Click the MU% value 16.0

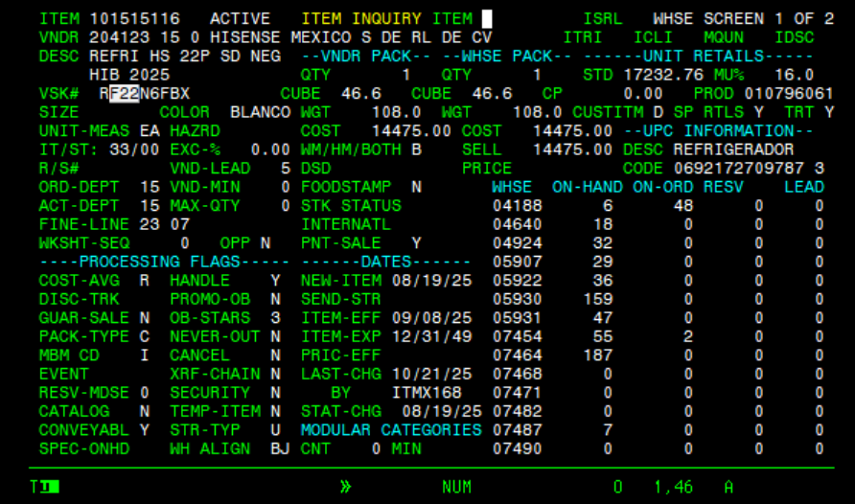tap(795, 75)
